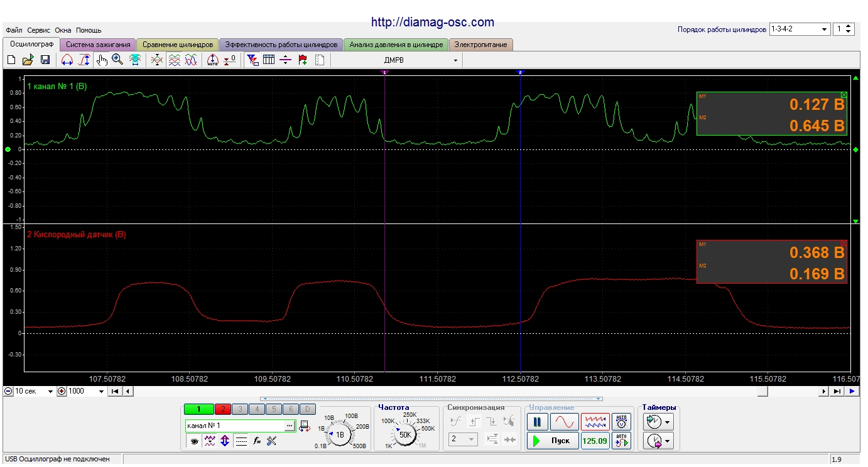Toggle the D digital channel button
868x467 pixels.
point(307,409)
